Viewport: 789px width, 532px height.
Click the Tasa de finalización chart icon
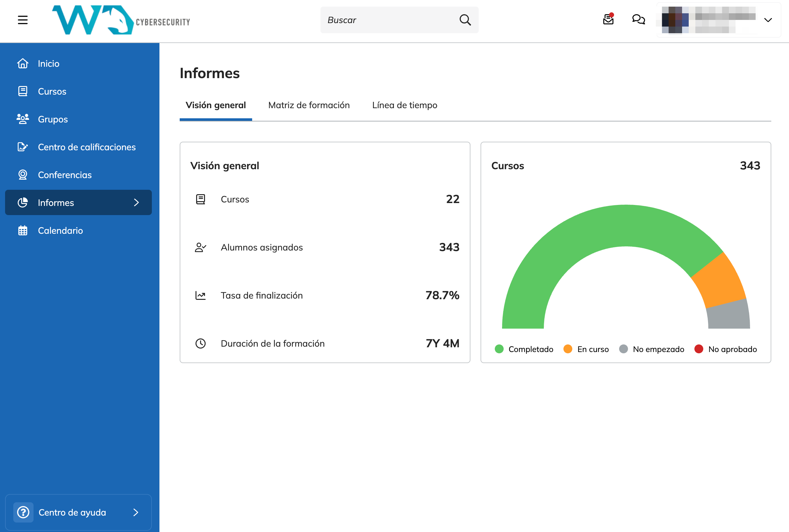click(x=201, y=295)
